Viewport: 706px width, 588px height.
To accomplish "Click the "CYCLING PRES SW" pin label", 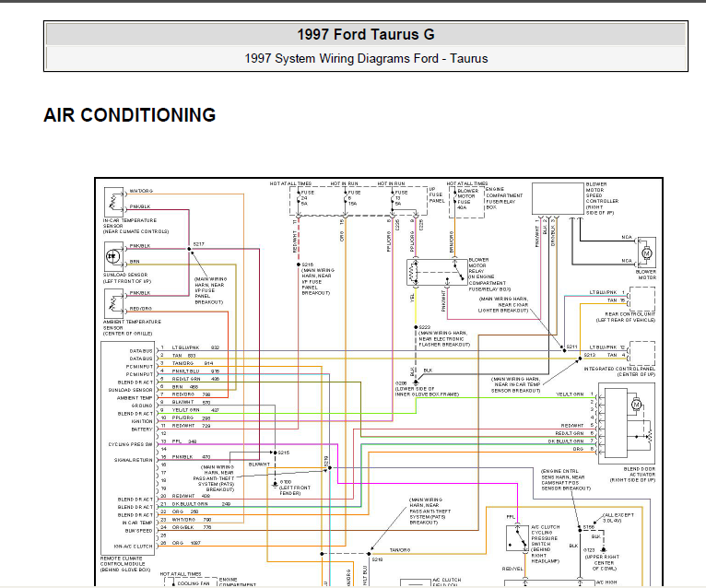I will tap(130, 444).
